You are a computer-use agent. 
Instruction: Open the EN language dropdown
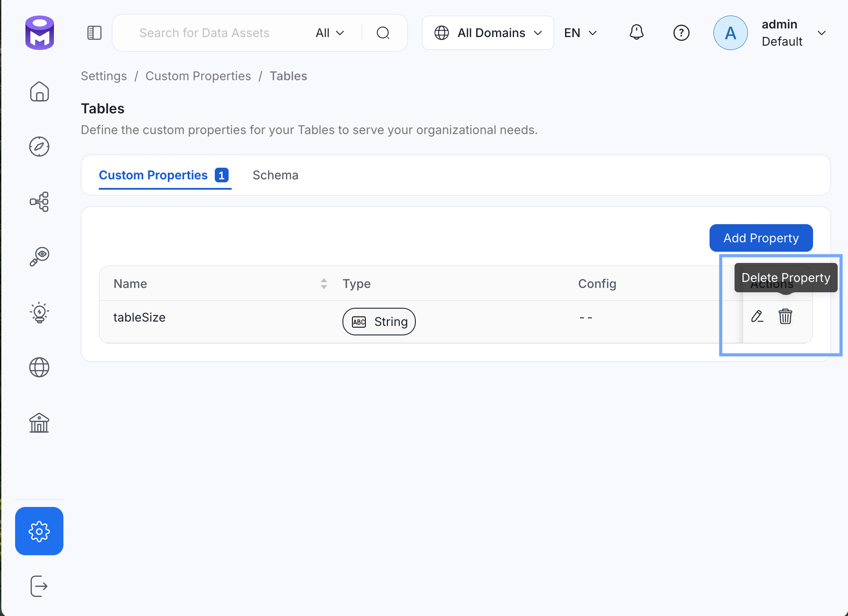click(x=580, y=33)
